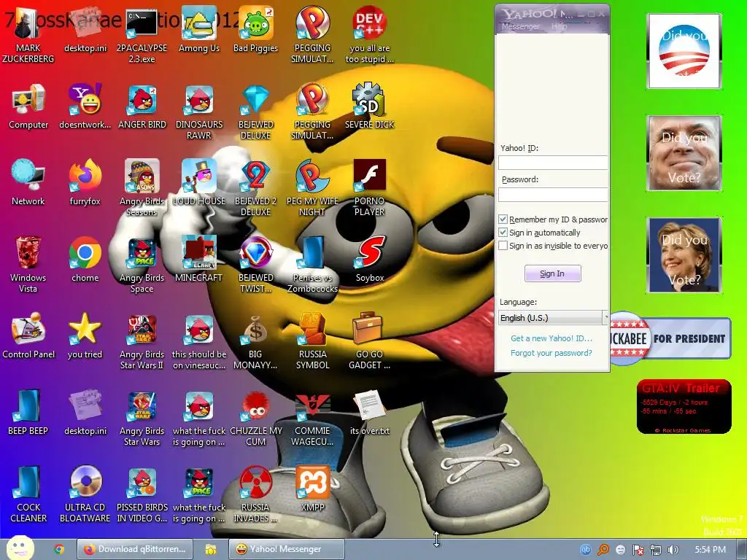Click the qBittorrent tray icon

(x=586, y=550)
